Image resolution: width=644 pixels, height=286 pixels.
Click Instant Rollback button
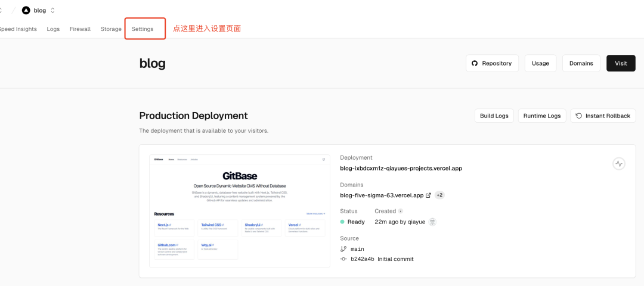(603, 116)
